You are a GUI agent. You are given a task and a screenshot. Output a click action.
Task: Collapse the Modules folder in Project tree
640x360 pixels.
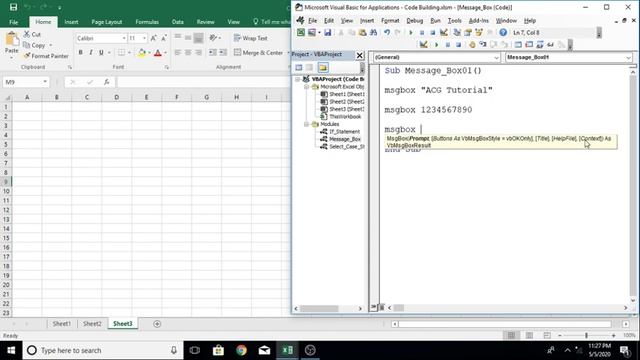tap(306, 124)
